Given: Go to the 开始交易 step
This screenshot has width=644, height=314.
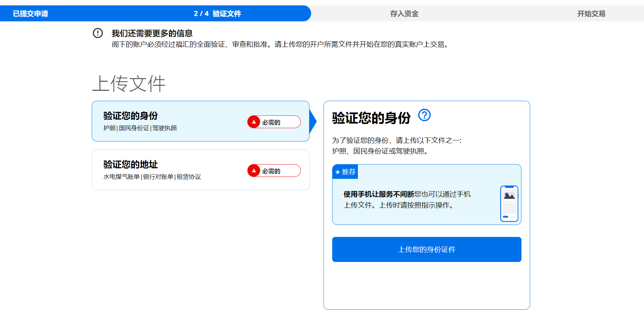Looking at the screenshot, I should click(x=591, y=14).
